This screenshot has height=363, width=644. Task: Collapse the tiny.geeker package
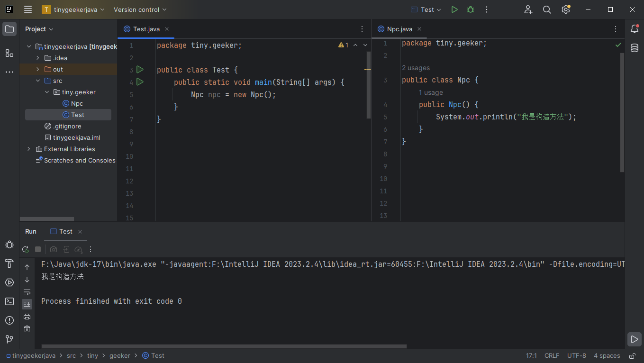coord(47,92)
